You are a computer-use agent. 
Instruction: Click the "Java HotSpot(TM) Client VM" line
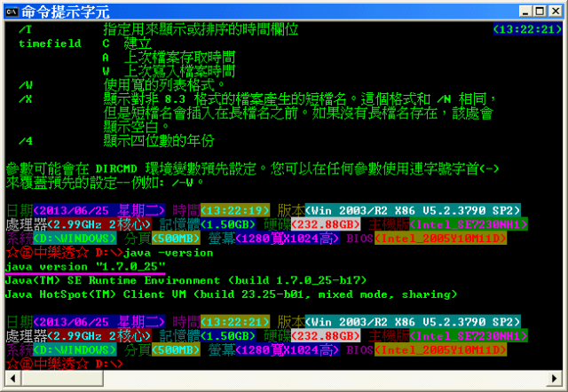[x=231, y=294]
